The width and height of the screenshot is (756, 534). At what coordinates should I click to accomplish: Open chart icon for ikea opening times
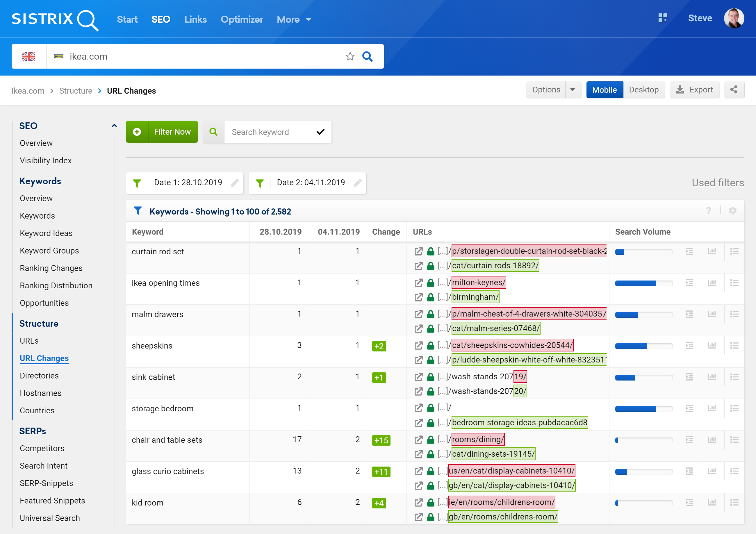click(x=712, y=283)
